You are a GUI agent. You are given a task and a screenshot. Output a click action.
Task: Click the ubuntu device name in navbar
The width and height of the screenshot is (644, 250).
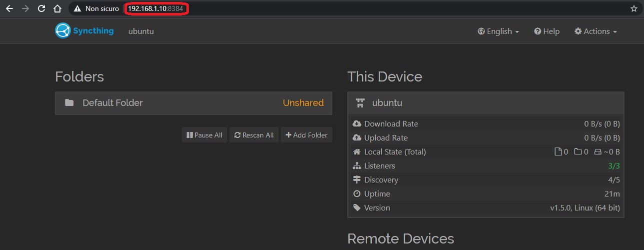141,31
